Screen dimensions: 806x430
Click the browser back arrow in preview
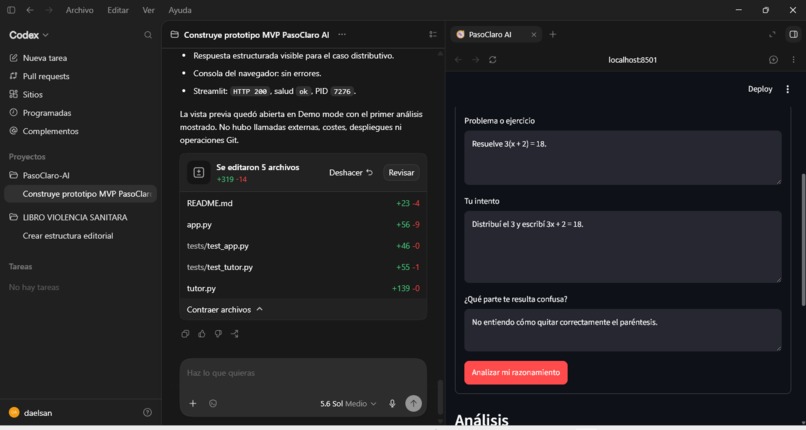(x=459, y=60)
